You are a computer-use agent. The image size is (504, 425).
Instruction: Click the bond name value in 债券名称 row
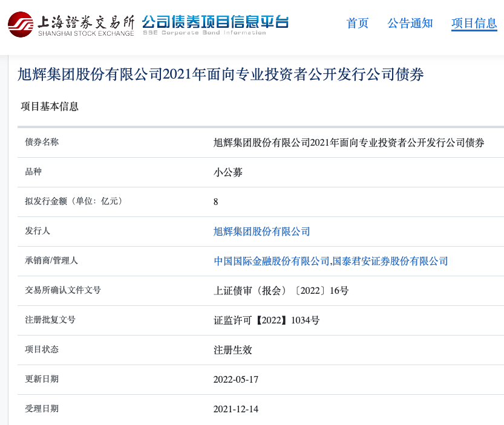coord(349,143)
